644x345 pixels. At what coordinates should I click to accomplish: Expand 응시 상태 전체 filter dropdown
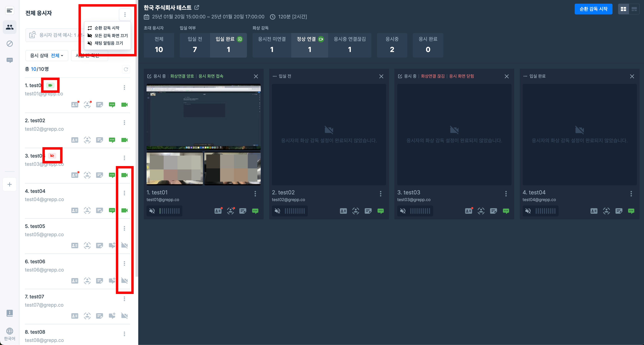pos(47,55)
